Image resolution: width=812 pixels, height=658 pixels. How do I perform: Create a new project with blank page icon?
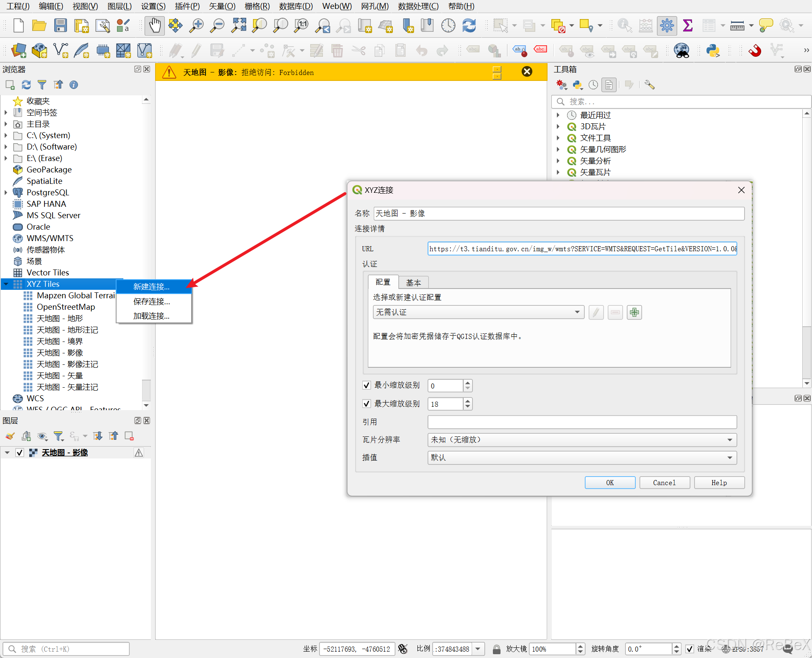(18, 25)
